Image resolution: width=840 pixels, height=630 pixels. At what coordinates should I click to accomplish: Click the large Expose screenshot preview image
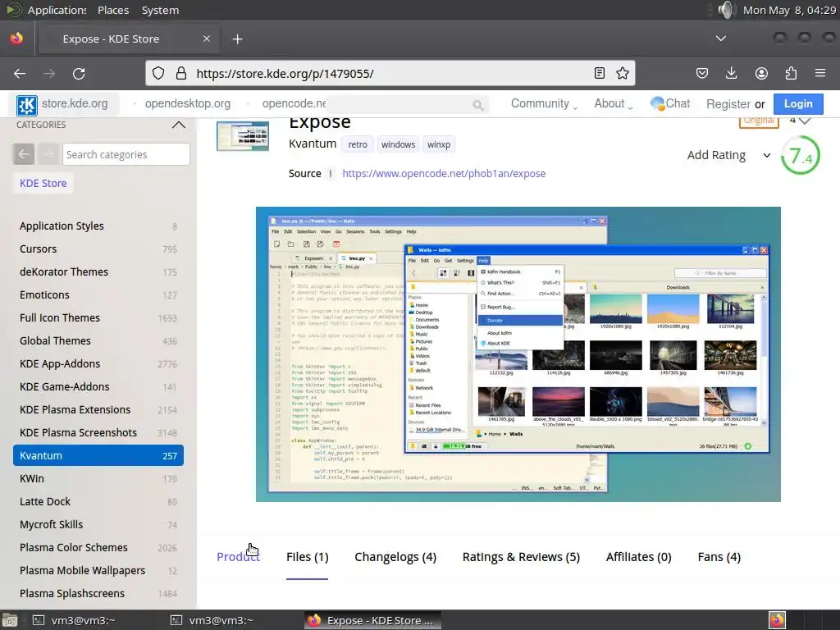pos(518,354)
